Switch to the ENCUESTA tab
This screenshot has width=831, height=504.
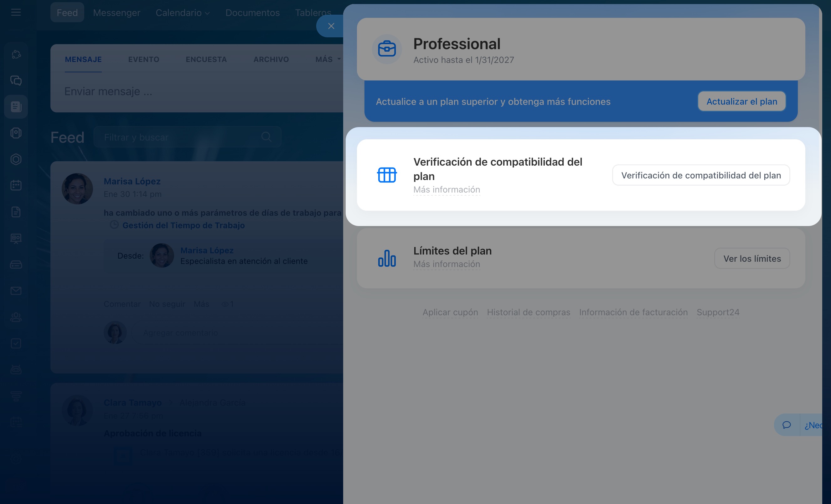(x=206, y=59)
